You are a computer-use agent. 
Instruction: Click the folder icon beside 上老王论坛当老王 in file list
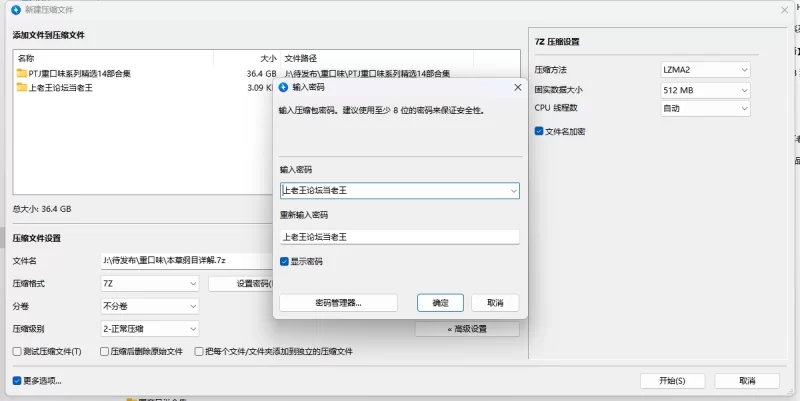pyautogui.click(x=21, y=88)
